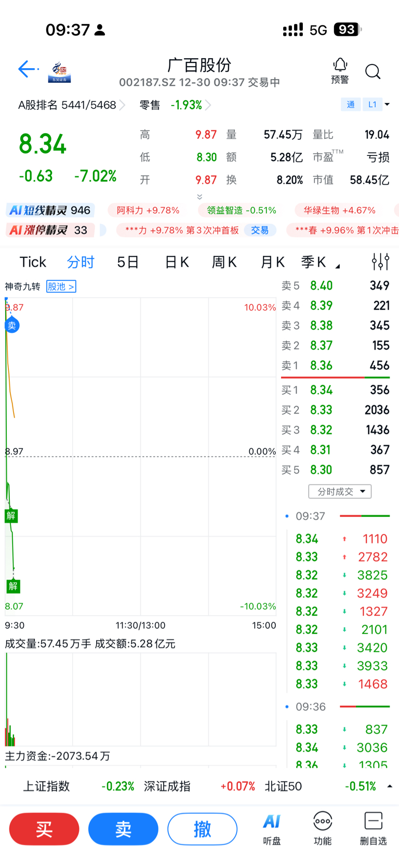
Task: Switch to the 日K tab
Action: (x=177, y=262)
